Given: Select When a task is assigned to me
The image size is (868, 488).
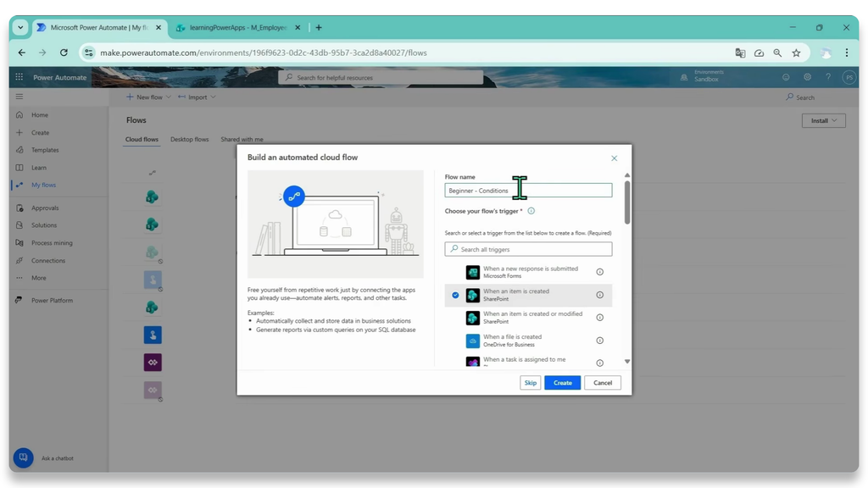Looking at the screenshot, I should point(528,361).
